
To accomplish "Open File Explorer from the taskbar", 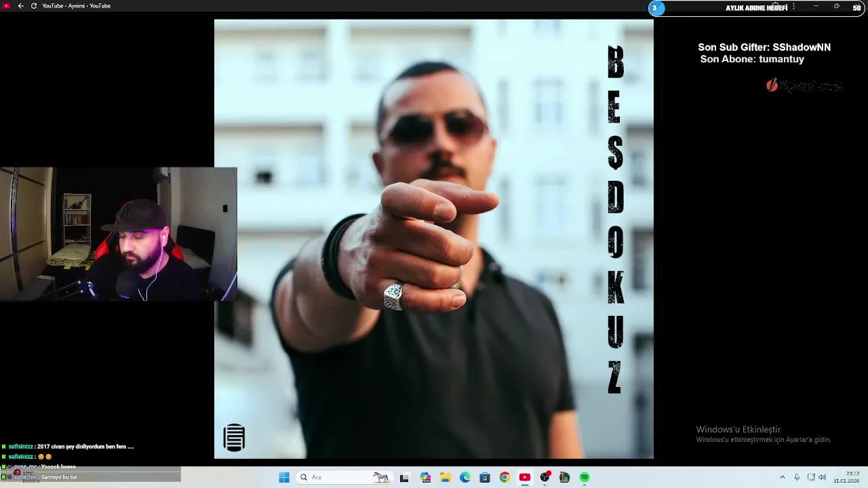I will (x=446, y=477).
